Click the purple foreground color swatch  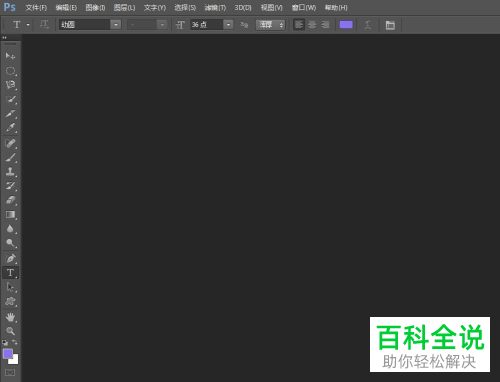(x=8, y=354)
